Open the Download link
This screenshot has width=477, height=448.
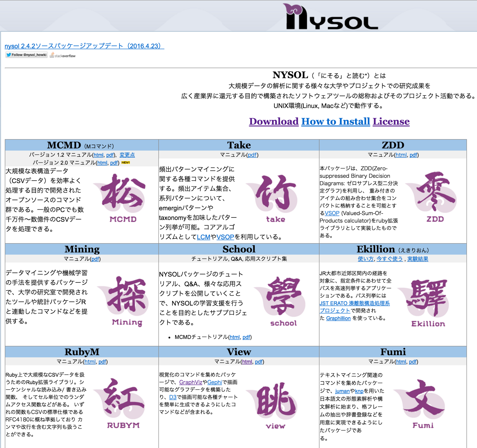(x=274, y=121)
